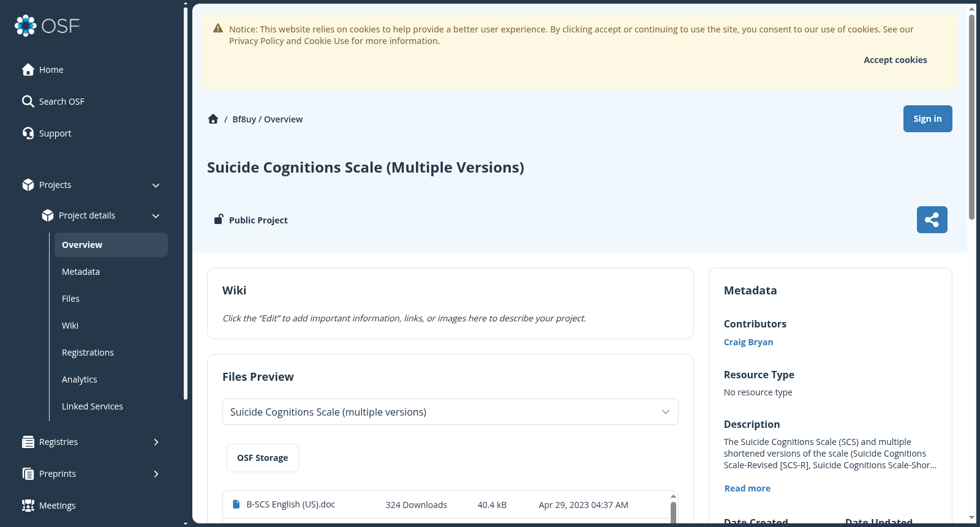Select the Meetings icon in sidebar

[x=28, y=506]
